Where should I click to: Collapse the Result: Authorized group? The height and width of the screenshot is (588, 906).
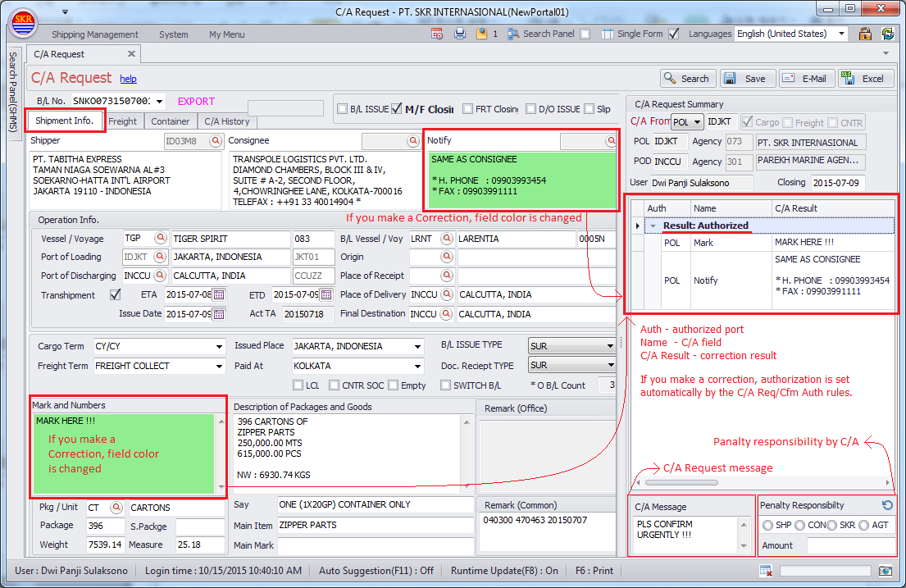[653, 226]
